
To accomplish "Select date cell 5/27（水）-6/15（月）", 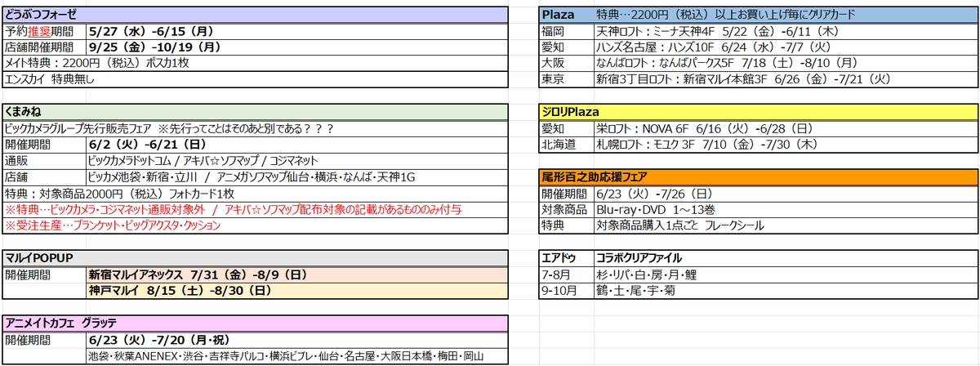I will [x=298, y=31].
